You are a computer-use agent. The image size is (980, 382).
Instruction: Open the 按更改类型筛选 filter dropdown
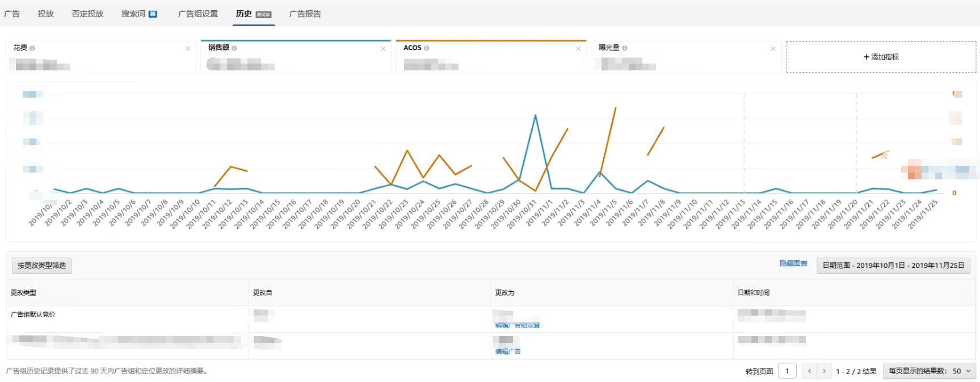pos(41,266)
